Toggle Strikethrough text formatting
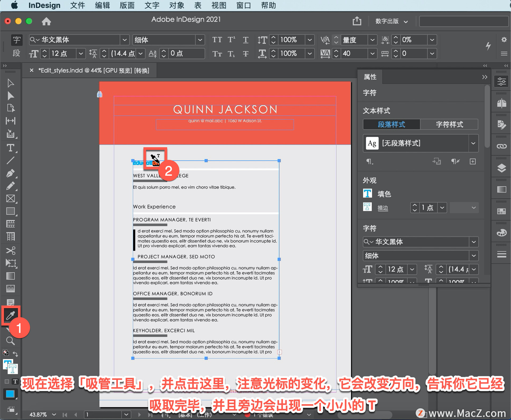Screen dimensions: 511x420 point(245,54)
